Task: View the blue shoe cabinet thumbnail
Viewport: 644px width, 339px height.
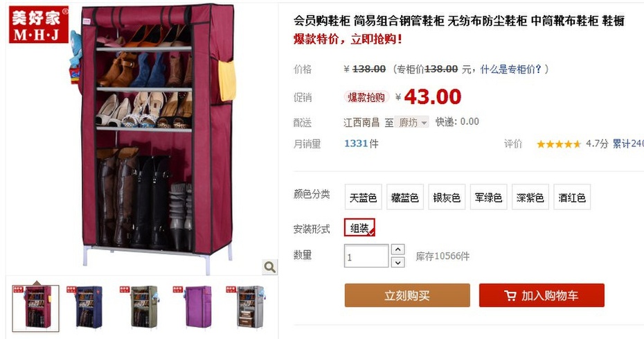Action: 89,307
